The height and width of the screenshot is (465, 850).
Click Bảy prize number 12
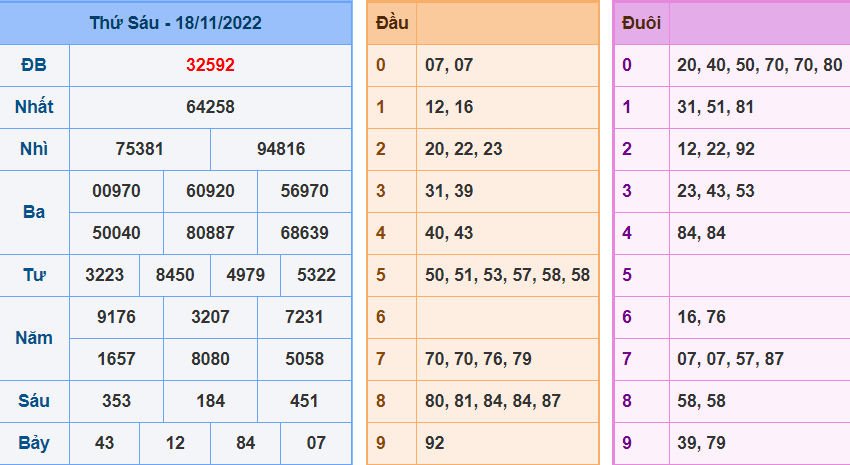(x=175, y=443)
